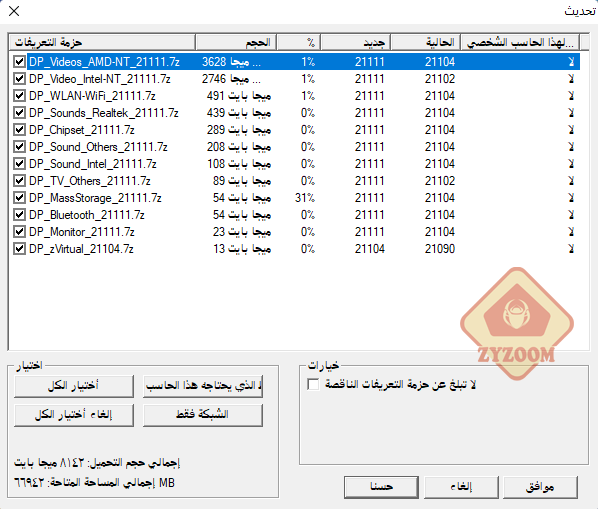
Task: Click the موافق button
Action: point(540,487)
